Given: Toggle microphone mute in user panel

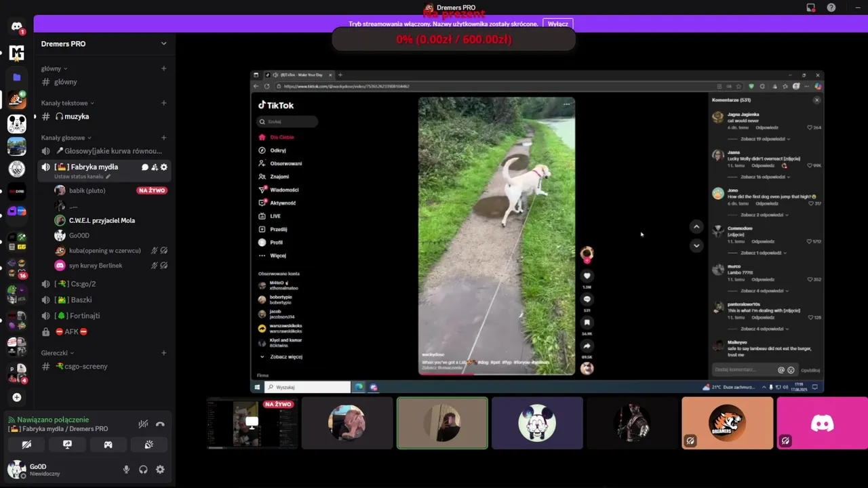Looking at the screenshot, I should [126, 469].
